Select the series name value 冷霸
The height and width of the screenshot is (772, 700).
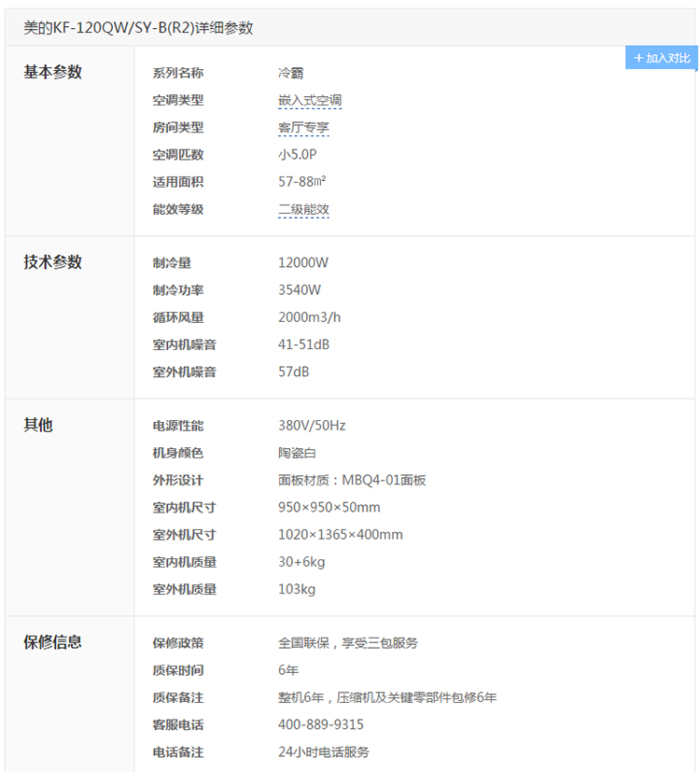coord(290,74)
